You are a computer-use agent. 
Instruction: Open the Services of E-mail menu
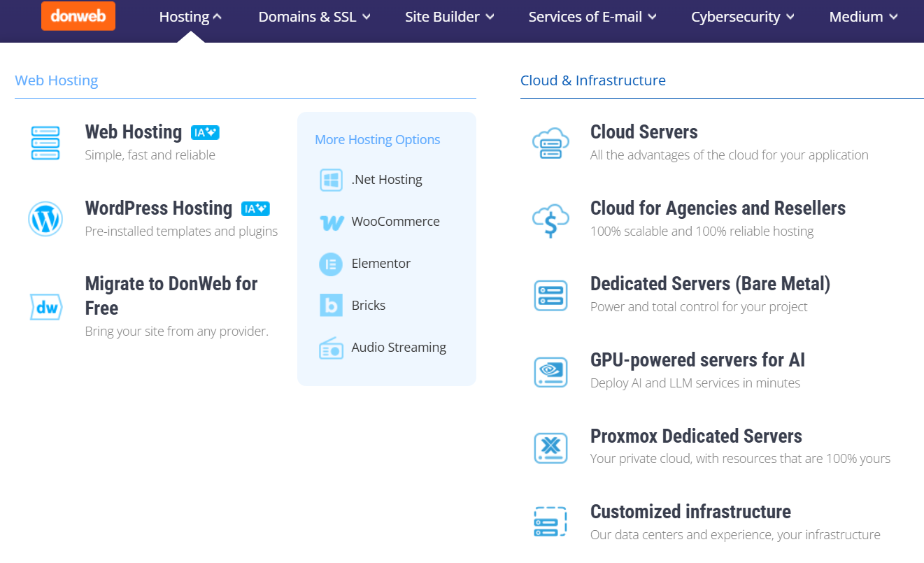pos(592,17)
